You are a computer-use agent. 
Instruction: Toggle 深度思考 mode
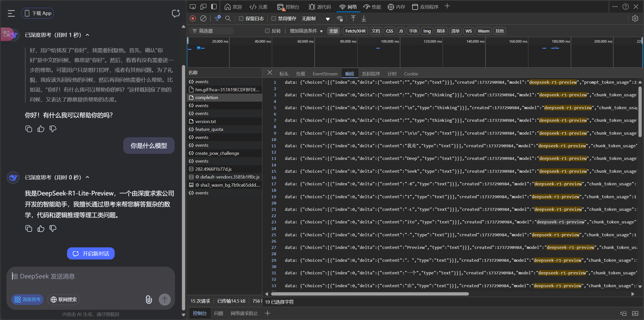click(x=27, y=300)
